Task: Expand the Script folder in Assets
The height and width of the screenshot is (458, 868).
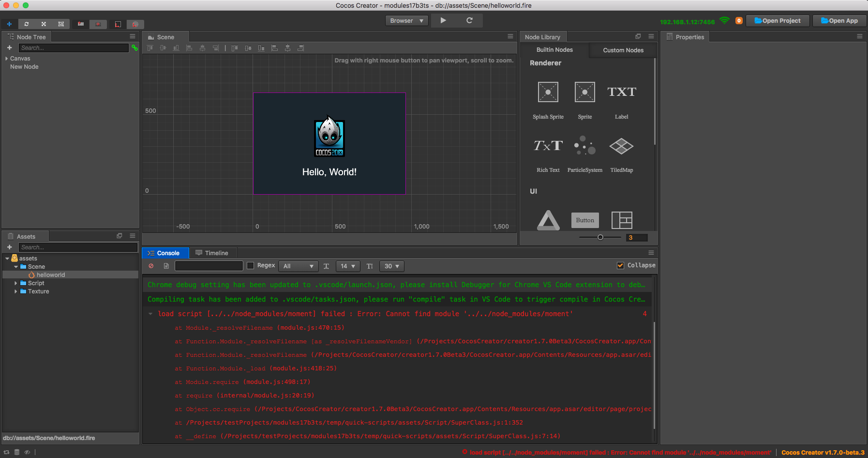Action: 15,283
